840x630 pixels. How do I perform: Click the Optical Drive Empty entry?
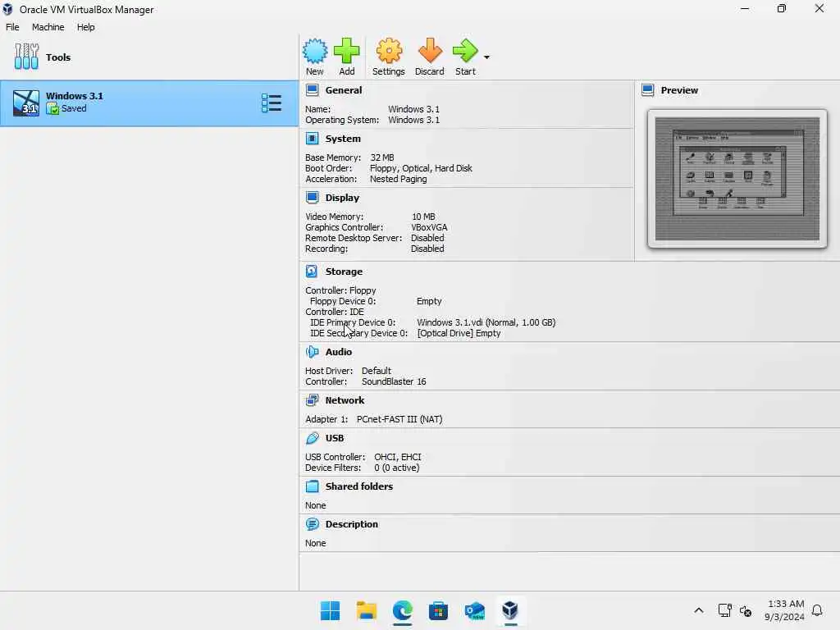[459, 333]
